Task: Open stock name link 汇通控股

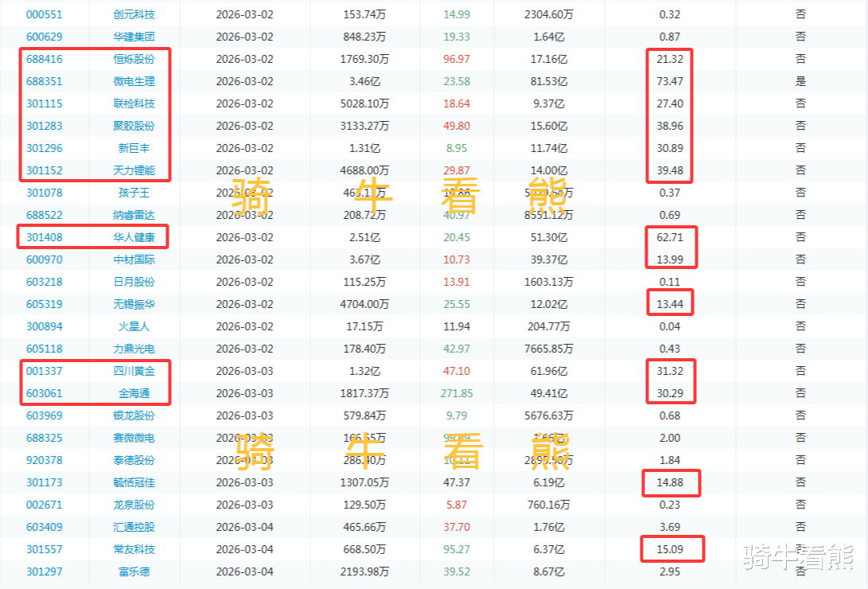Action: (x=134, y=527)
